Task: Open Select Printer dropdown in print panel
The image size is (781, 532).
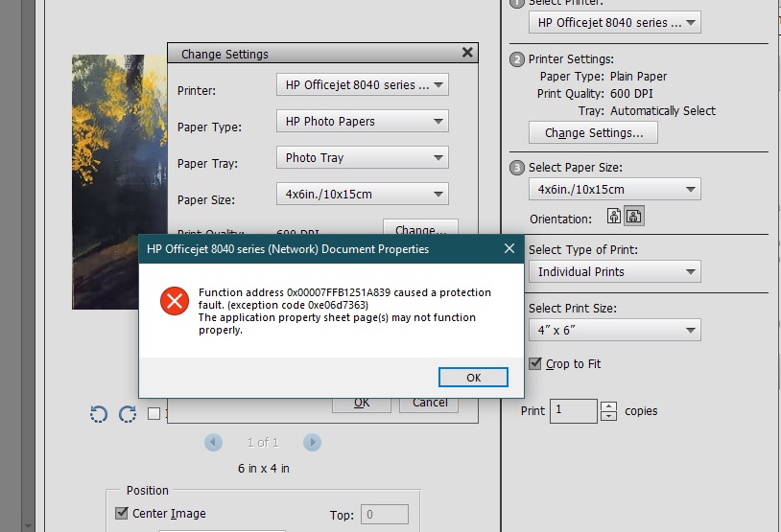Action: pos(615,22)
